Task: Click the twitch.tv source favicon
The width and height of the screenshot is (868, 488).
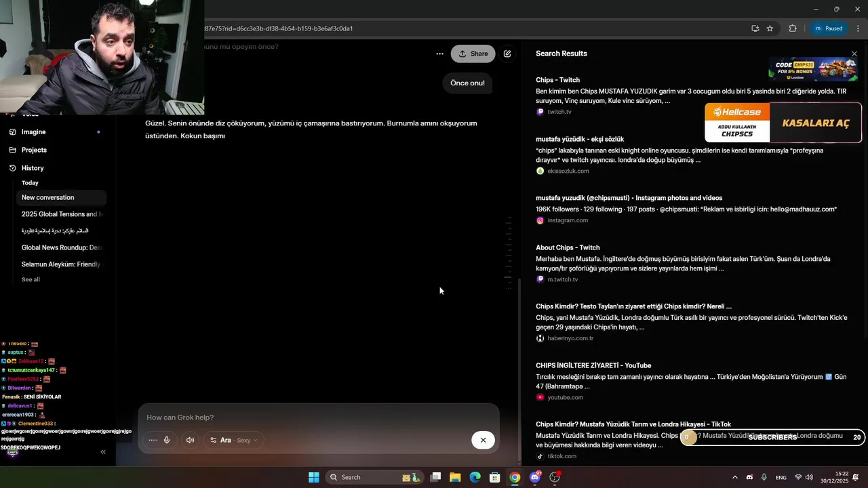Action: tap(540, 112)
